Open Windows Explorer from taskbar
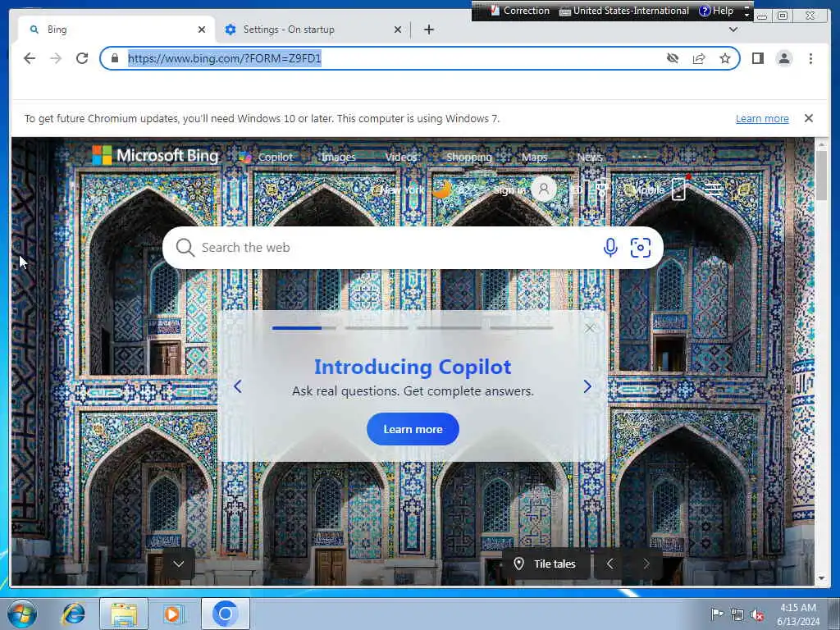840x630 pixels. (x=124, y=614)
